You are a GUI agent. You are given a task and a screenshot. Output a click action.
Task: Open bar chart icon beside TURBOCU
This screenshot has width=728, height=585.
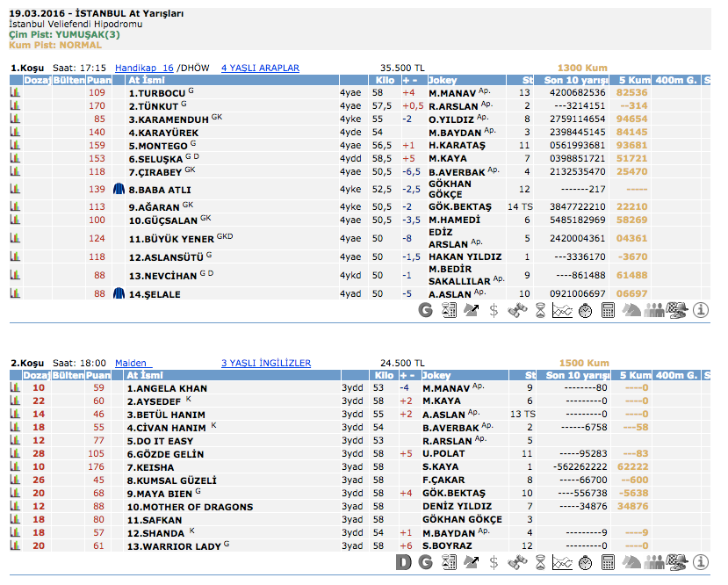[15, 92]
